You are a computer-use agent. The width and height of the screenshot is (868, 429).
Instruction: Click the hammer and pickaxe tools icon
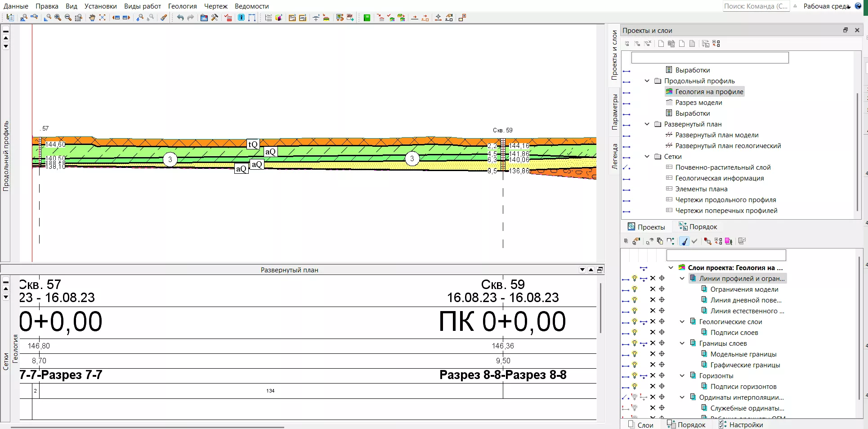coord(215,18)
